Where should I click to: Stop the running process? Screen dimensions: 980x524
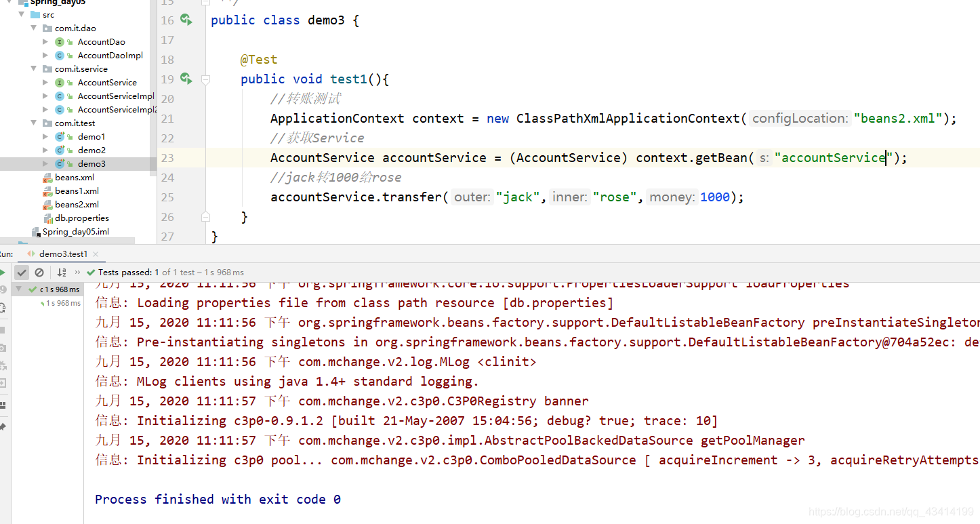[x=3, y=330]
